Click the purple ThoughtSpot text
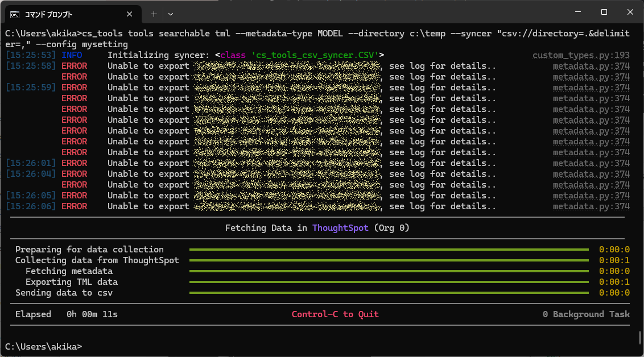Image resolution: width=644 pixels, height=357 pixels. pos(340,228)
